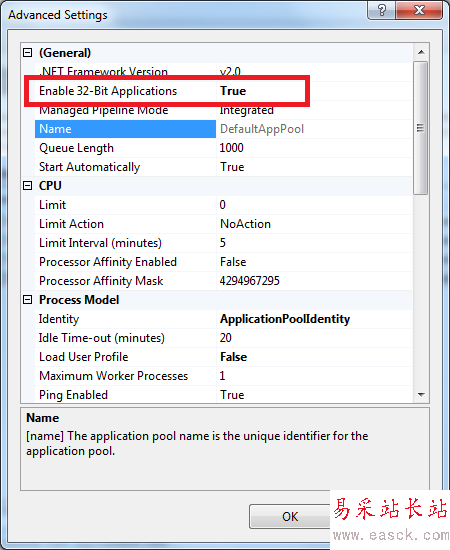
Task: Click the Idle Time-out (minutes) row
Action: click(x=224, y=338)
